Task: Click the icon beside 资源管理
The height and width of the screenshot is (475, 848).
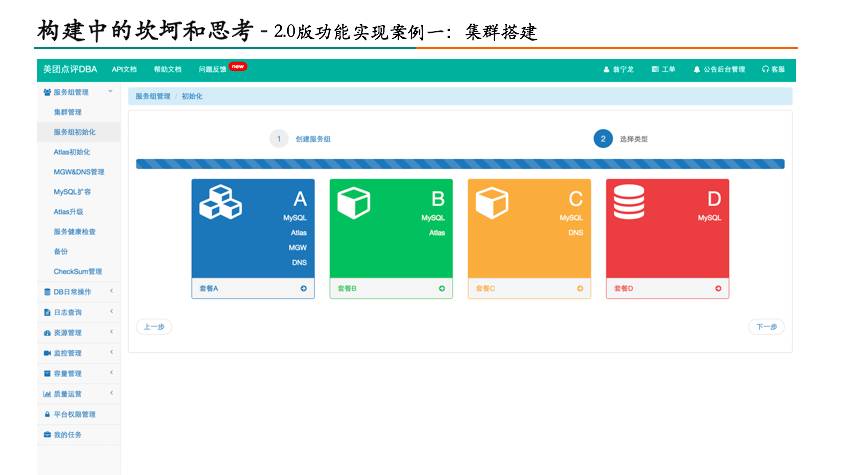Action: pyautogui.click(x=47, y=333)
